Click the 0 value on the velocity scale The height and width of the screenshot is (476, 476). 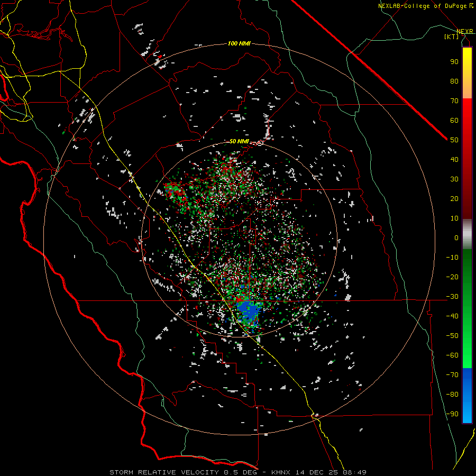456,238
